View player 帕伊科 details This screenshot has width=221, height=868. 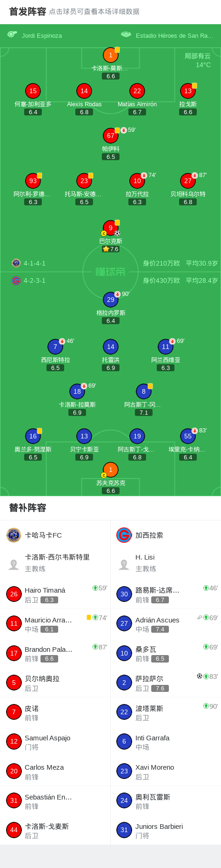[x=111, y=144]
